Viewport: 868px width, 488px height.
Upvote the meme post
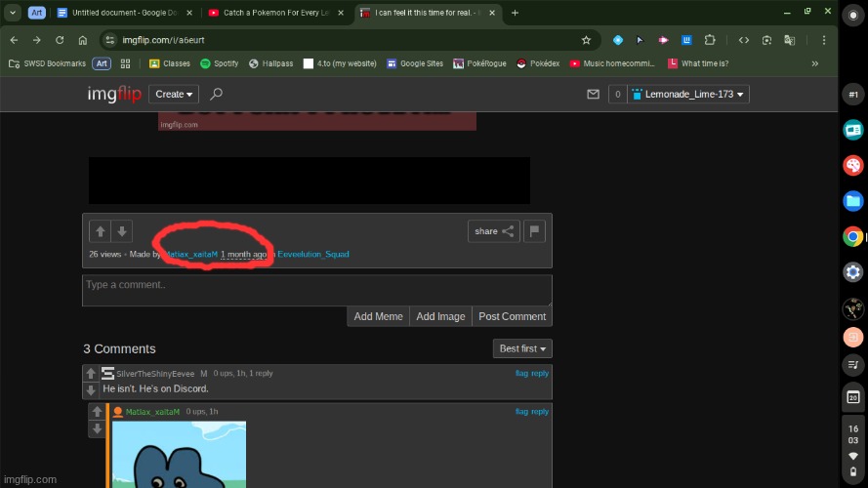tap(99, 231)
